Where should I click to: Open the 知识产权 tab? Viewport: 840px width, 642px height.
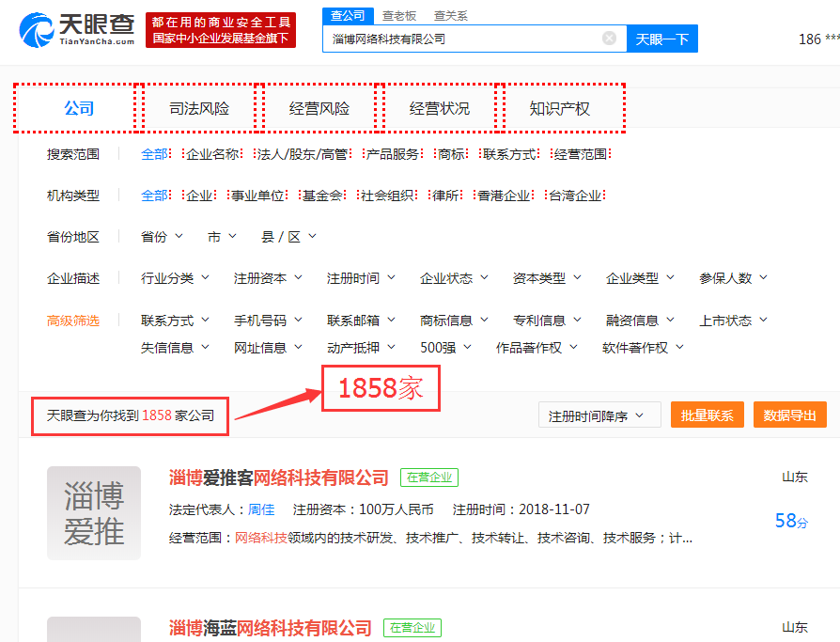tap(559, 108)
